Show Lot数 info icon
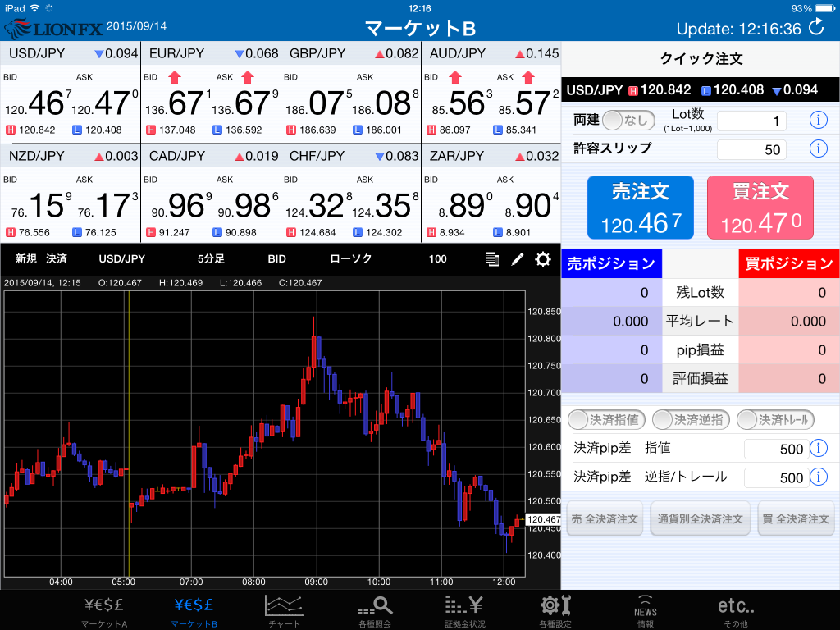840x630 pixels. 818,120
